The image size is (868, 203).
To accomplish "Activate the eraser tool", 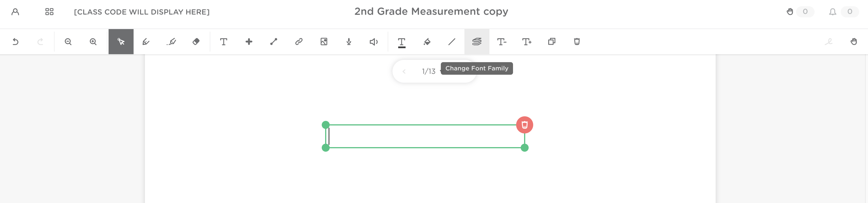I will [x=196, y=42].
